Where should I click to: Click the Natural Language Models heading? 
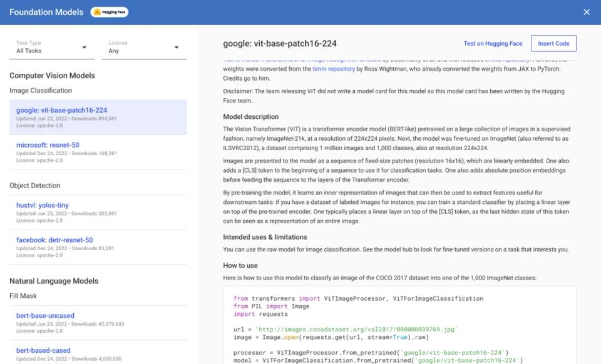(x=54, y=281)
